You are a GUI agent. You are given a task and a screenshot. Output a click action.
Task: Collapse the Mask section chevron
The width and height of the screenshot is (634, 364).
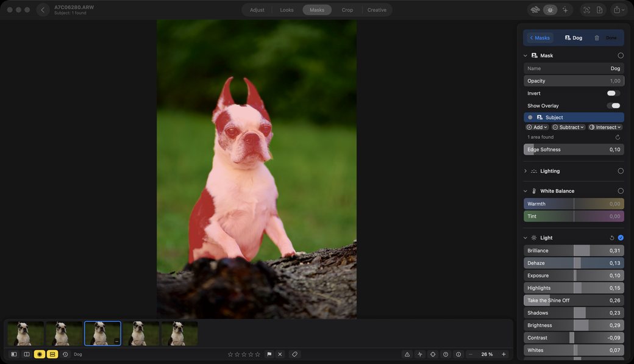point(525,56)
